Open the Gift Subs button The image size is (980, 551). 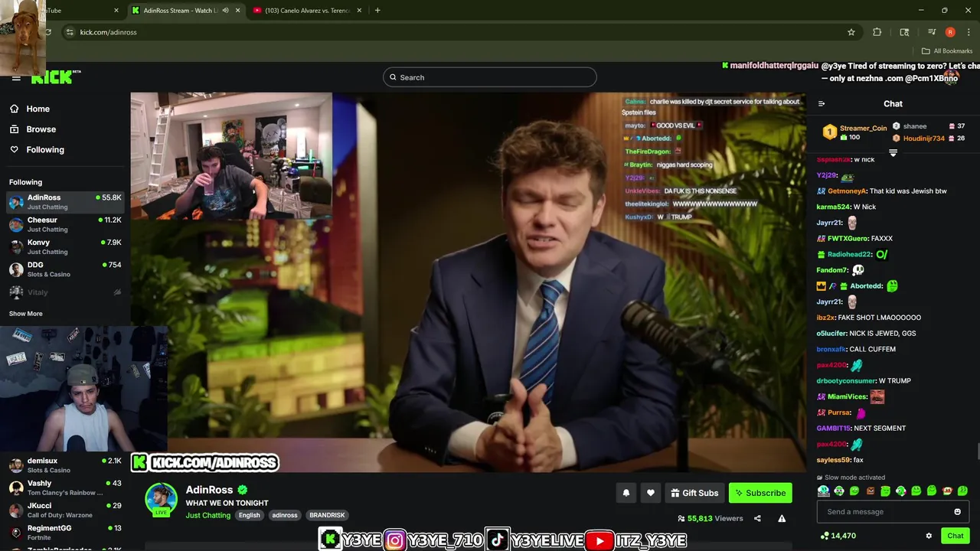694,493
